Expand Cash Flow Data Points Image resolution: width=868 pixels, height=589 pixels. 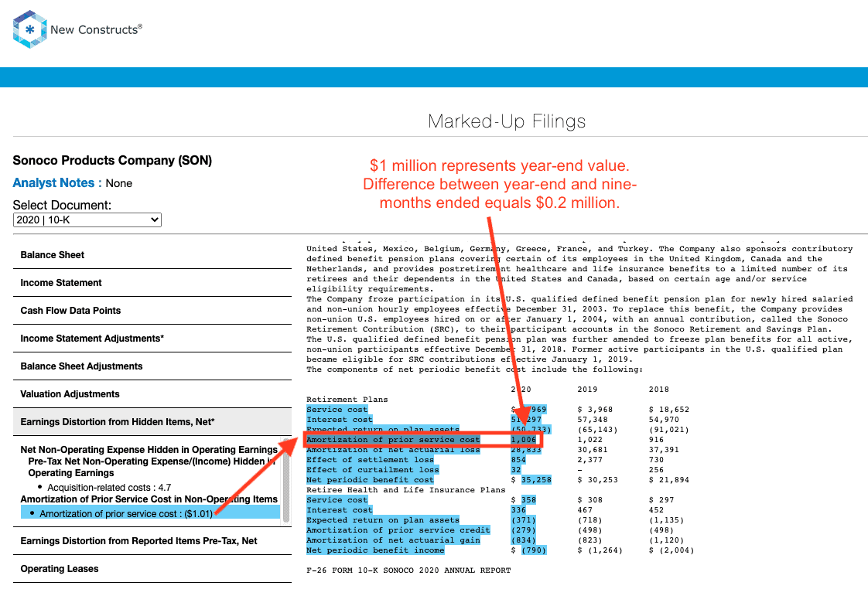pos(152,310)
